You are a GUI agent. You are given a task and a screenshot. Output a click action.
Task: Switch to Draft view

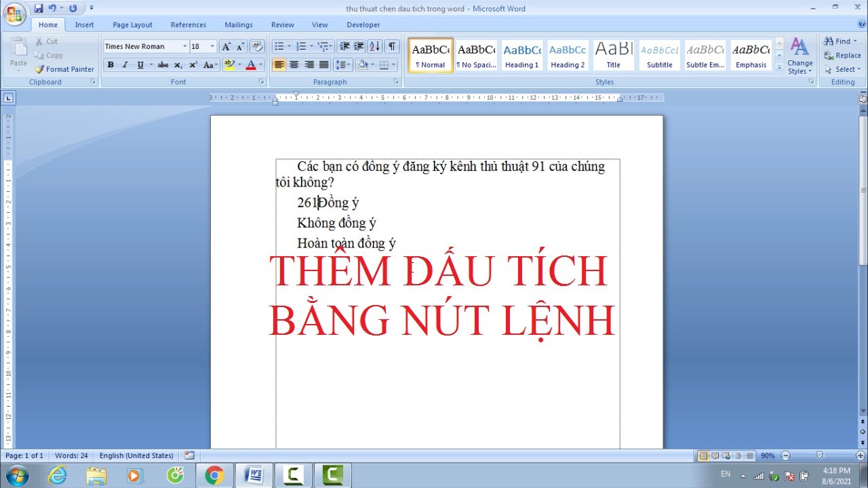pos(749,455)
